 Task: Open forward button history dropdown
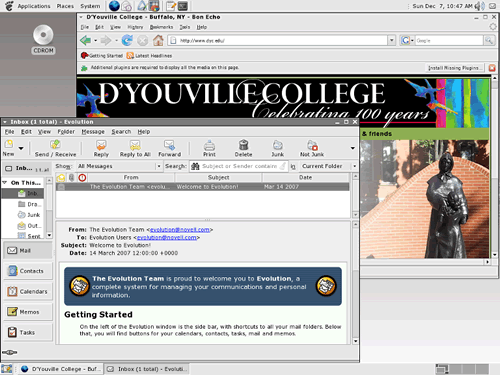[x=116, y=41]
